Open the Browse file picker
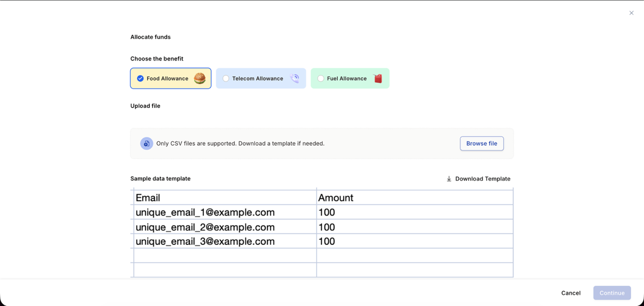Viewport: 644px width, 306px height. point(482,143)
